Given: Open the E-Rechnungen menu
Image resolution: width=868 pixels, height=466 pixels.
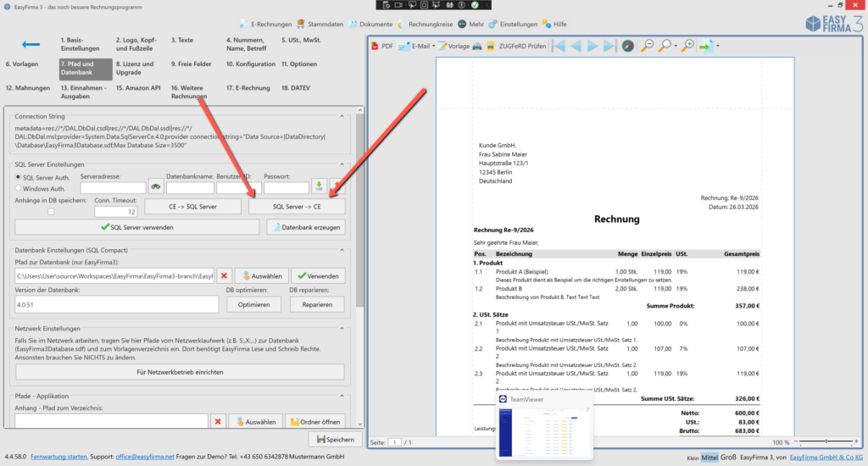Looking at the screenshot, I should [x=265, y=25].
